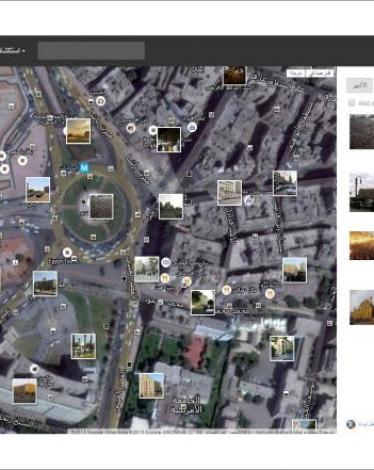This screenshot has height=470, width=374.
Task: Click the round icon above yellow building photo
Action: click(34, 369)
